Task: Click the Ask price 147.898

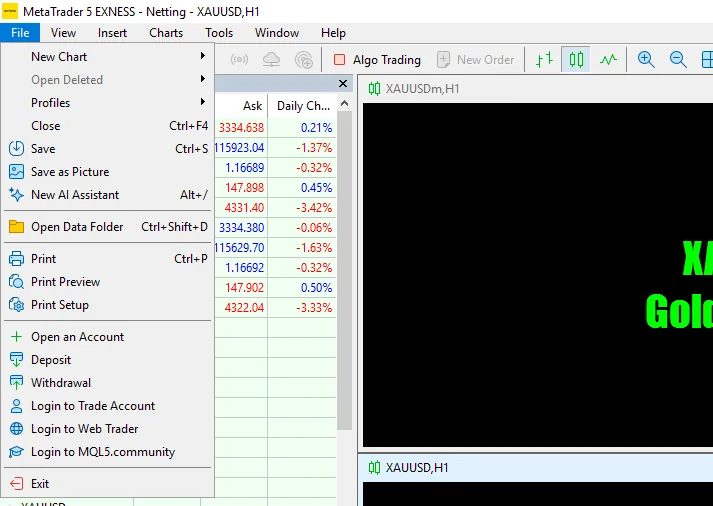Action: click(245, 188)
